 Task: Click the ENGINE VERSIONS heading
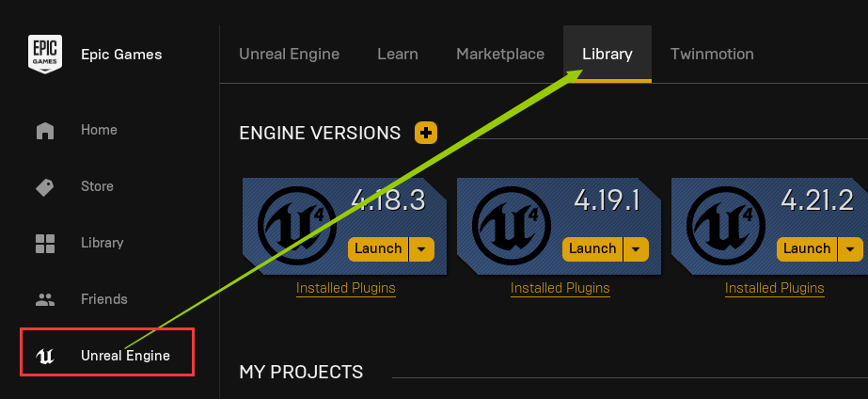coord(320,133)
